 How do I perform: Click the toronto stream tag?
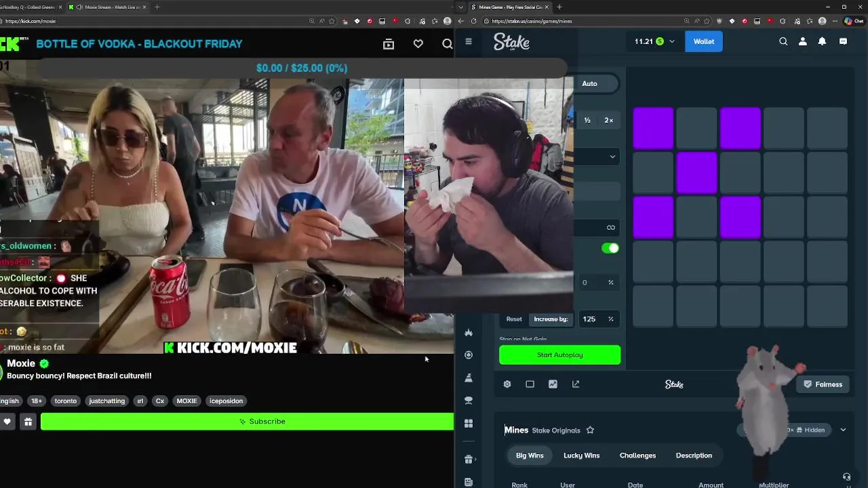pyautogui.click(x=66, y=401)
